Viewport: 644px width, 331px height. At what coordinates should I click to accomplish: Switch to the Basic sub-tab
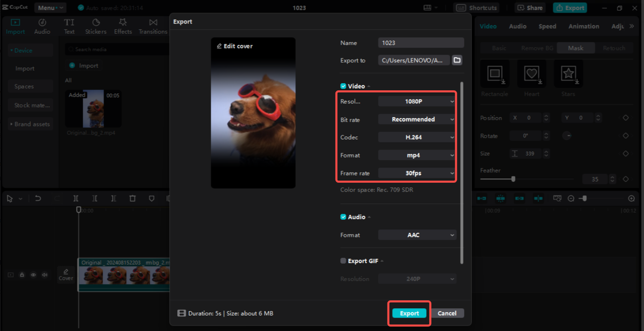pos(499,48)
